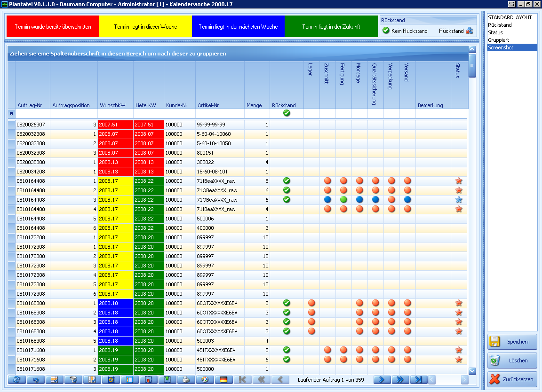Click the Kein Rückstand green checkmark
The image size is (542, 392).
pyautogui.click(x=386, y=31)
